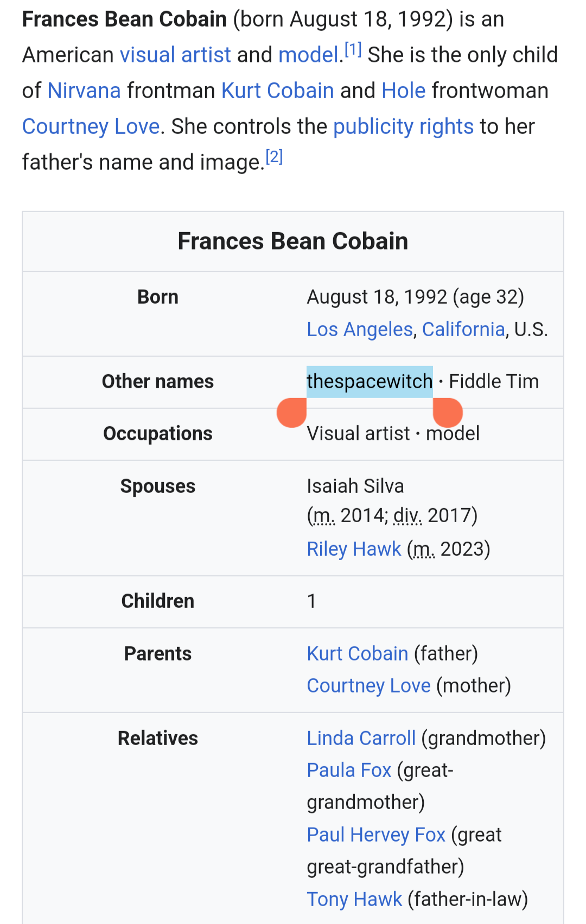Image resolution: width=586 pixels, height=924 pixels.
Task: Tap the highlighted thespacewitch text
Action: point(370,381)
